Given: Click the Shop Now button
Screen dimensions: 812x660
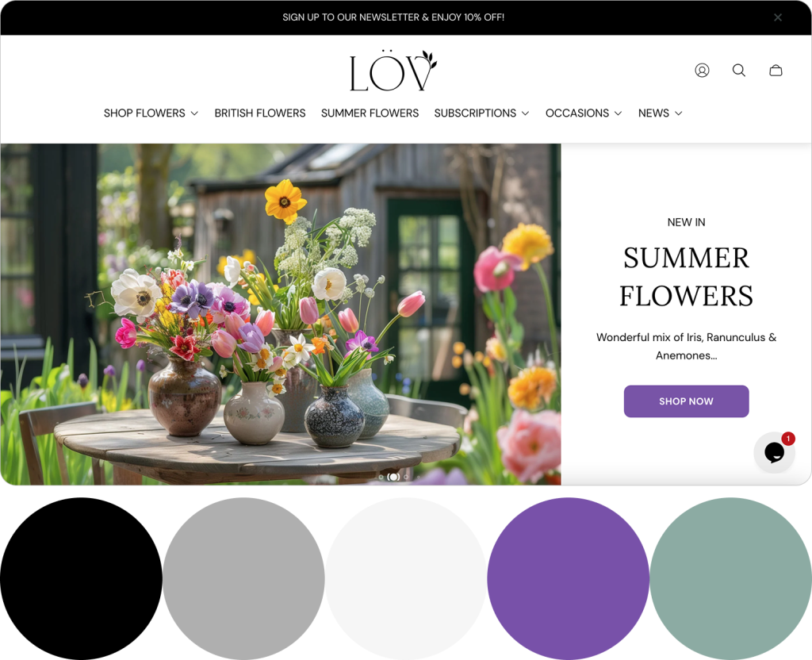Looking at the screenshot, I should pos(686,401).
